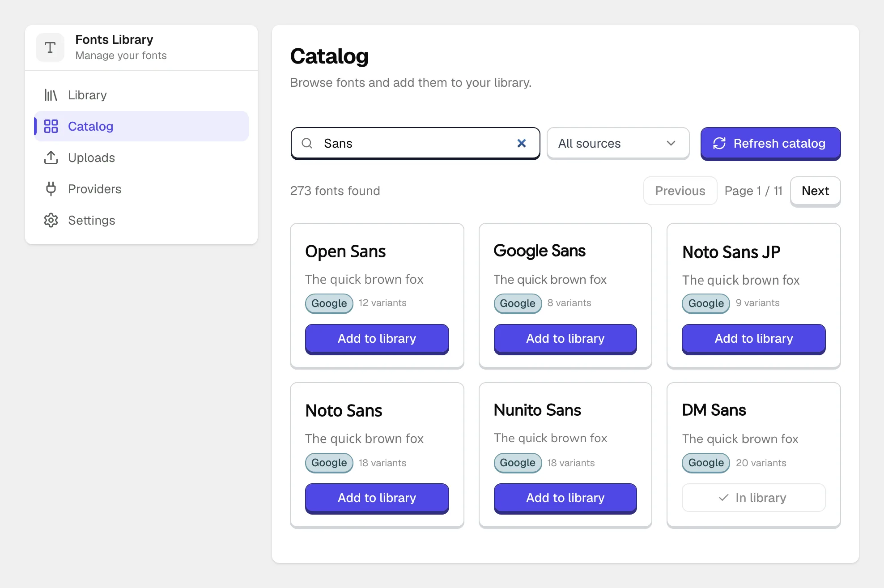884x588 pixels.
Task: Click '18 variants' on Nunito Sans card
Action: [571, 463]
